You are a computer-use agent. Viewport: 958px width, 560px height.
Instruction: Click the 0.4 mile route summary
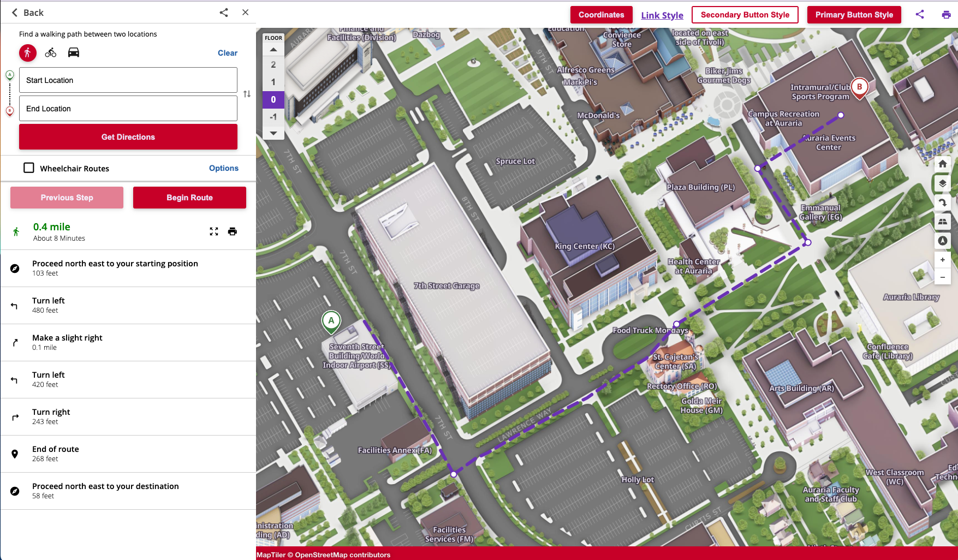(x=51, y=227)
